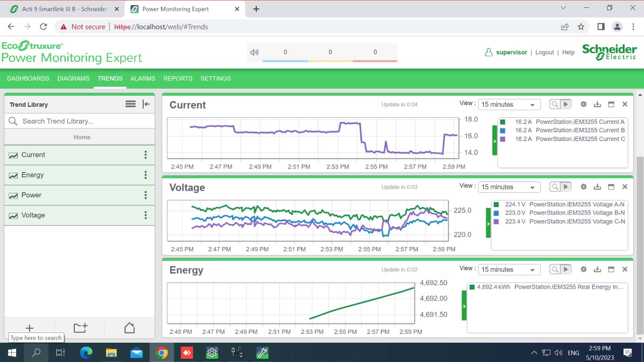Open Energy trend View duration dropdown
This screenshot has width=644, height=362.
tap(509, 270)
